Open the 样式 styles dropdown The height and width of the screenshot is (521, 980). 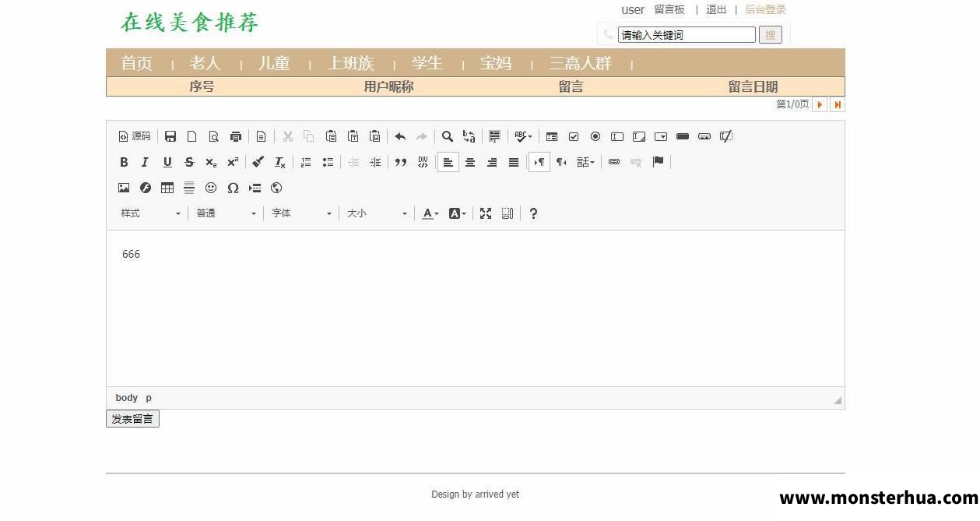pyautogui.click(x=151, y=213)
